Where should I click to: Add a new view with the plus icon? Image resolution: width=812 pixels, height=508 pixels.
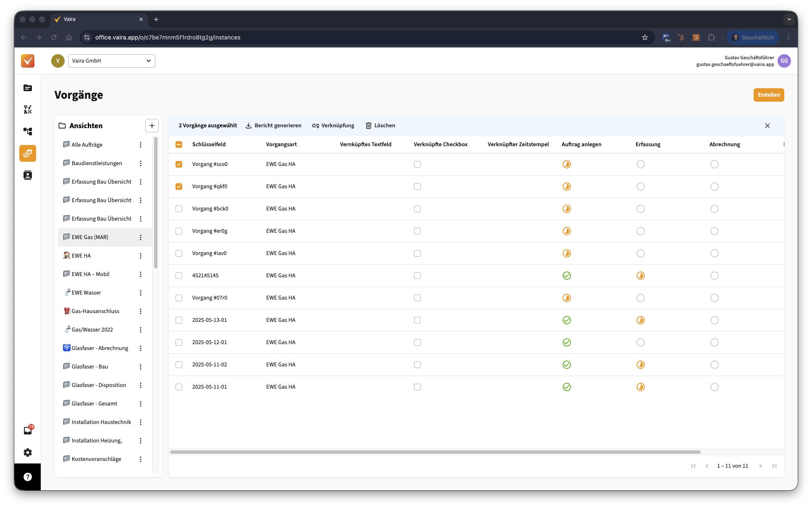pyautogui.click(x=152, y=126)
